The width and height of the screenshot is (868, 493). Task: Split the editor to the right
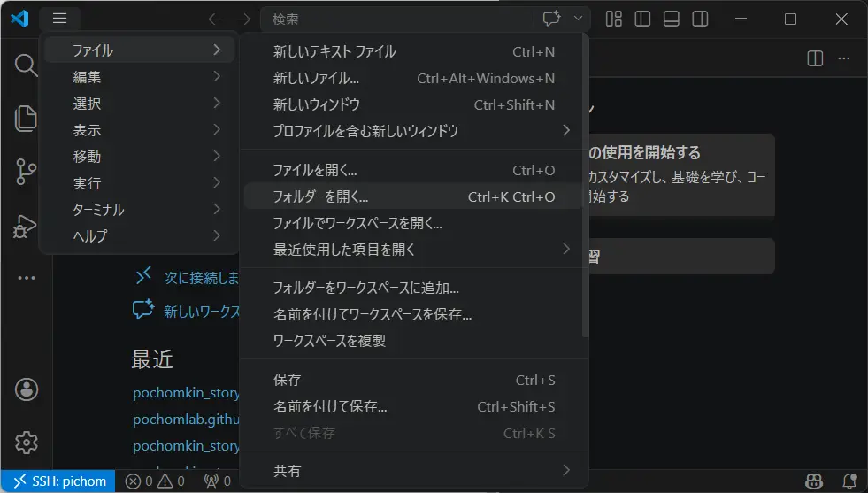pos(815,58)
